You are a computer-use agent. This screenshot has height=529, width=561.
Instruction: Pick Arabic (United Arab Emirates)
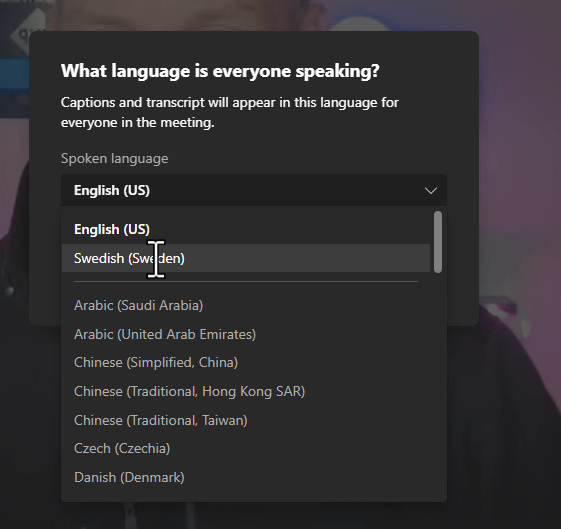[x=246, y=334]
